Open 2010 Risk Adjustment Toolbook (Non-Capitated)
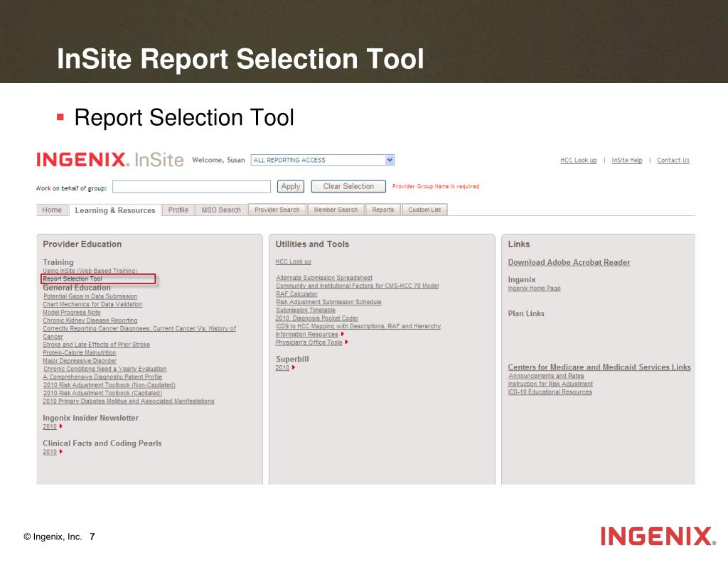This screenshot has width=728, height=562. [109, 385]
